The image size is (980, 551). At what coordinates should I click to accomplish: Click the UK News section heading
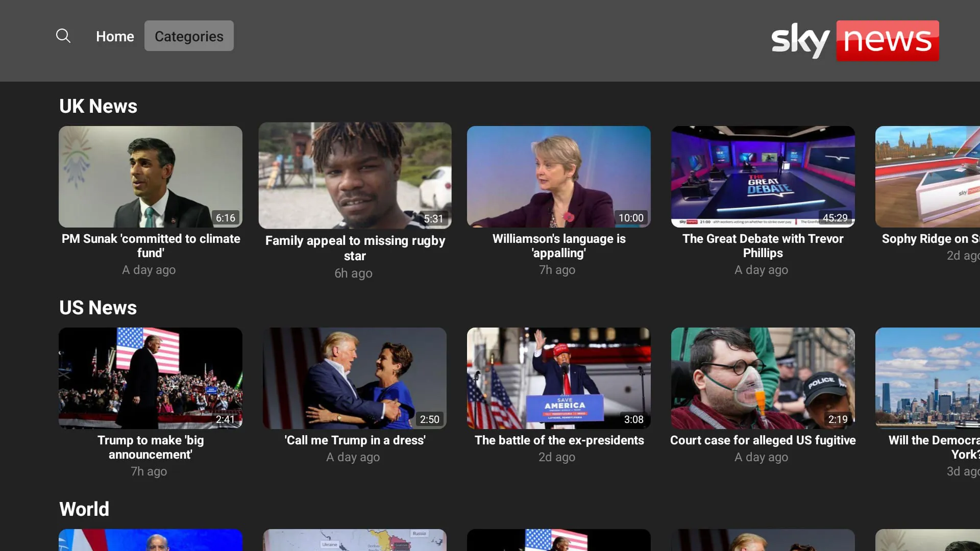(x=98, y=106)
